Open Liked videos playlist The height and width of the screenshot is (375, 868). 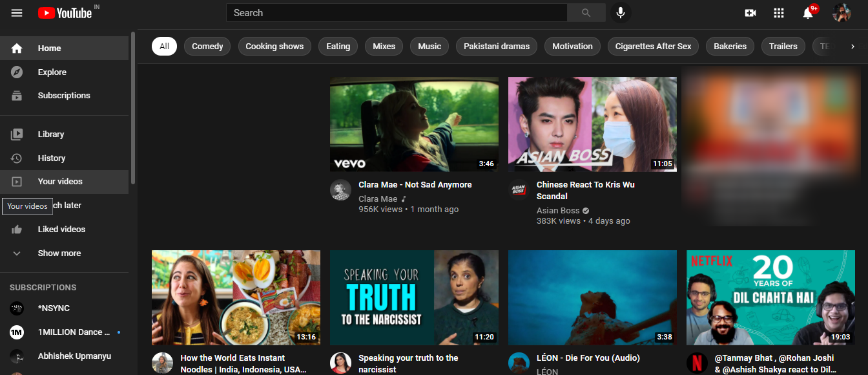coord(61,229)
